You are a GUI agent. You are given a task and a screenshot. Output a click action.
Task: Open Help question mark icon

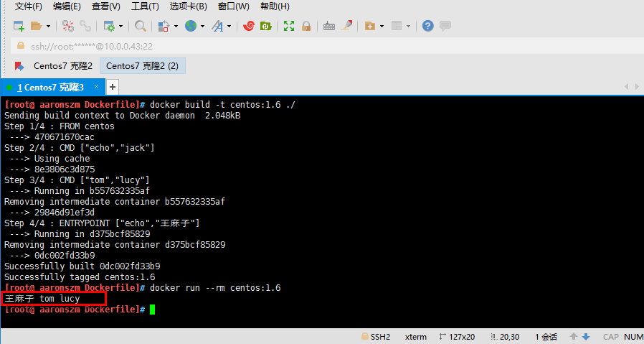[x=428, y=26]
